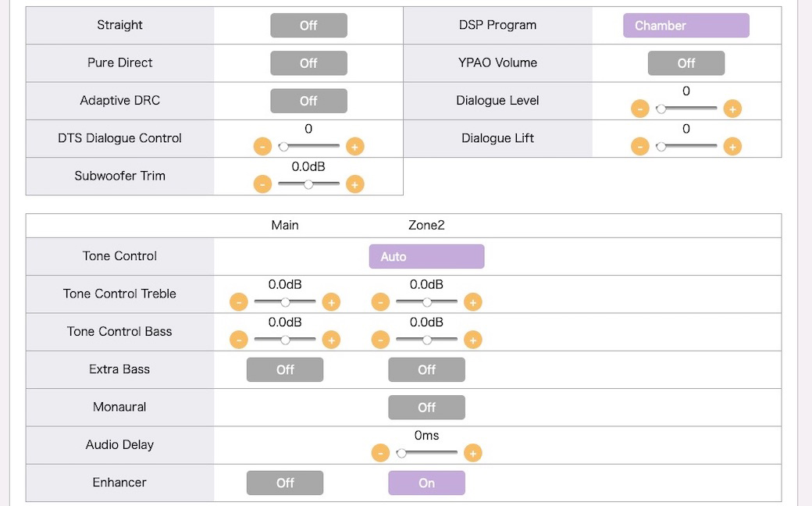Viewport: 812px width, 506px height.
Task: Click minus button for Subwoofer Trim
Action: [x=262, y=184]
